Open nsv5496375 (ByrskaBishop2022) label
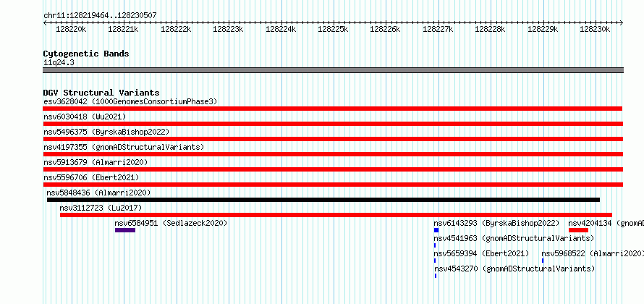This screenshot has width=644, height=304. coord(106,132)
